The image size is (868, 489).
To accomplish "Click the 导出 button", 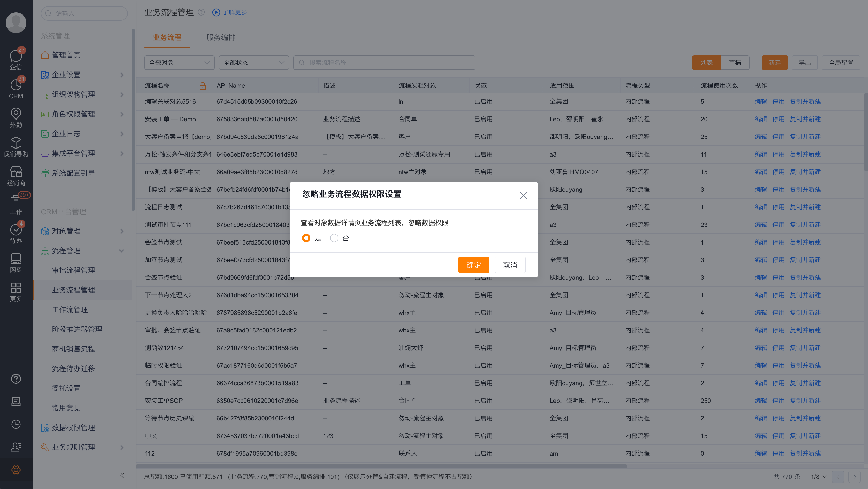I will coord(805,63).
